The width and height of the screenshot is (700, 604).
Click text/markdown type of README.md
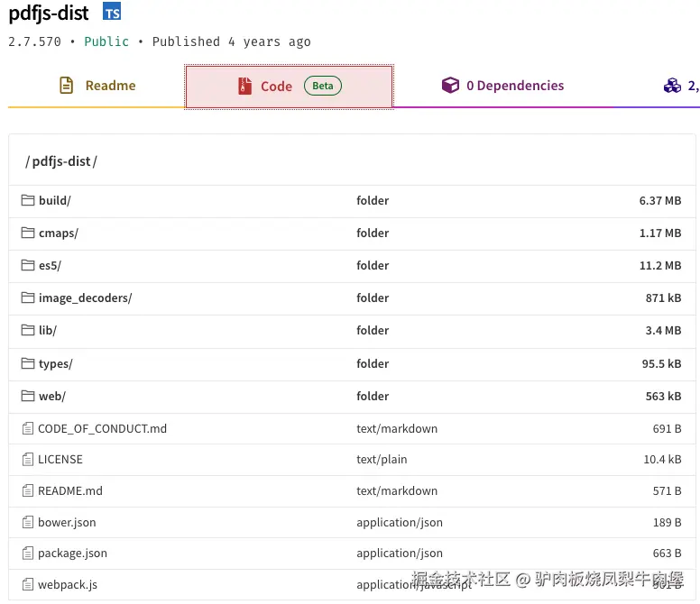coord(397,490)
